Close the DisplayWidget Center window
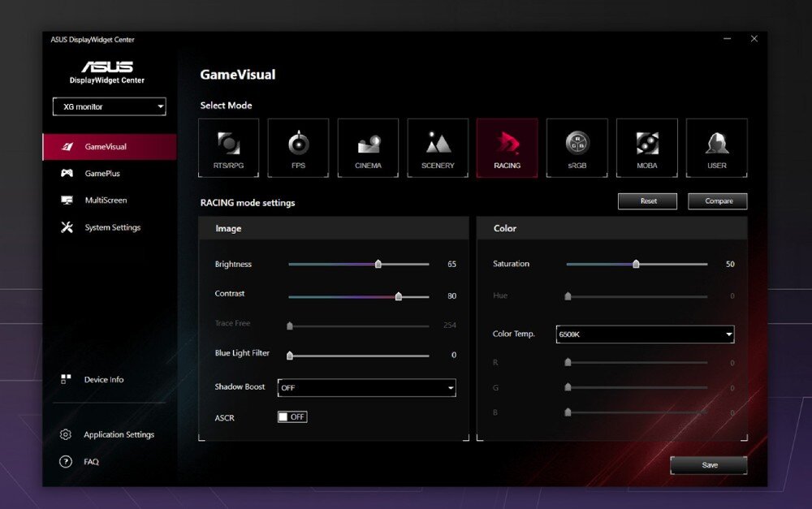 pyautogui.click(x=754, y=39)
